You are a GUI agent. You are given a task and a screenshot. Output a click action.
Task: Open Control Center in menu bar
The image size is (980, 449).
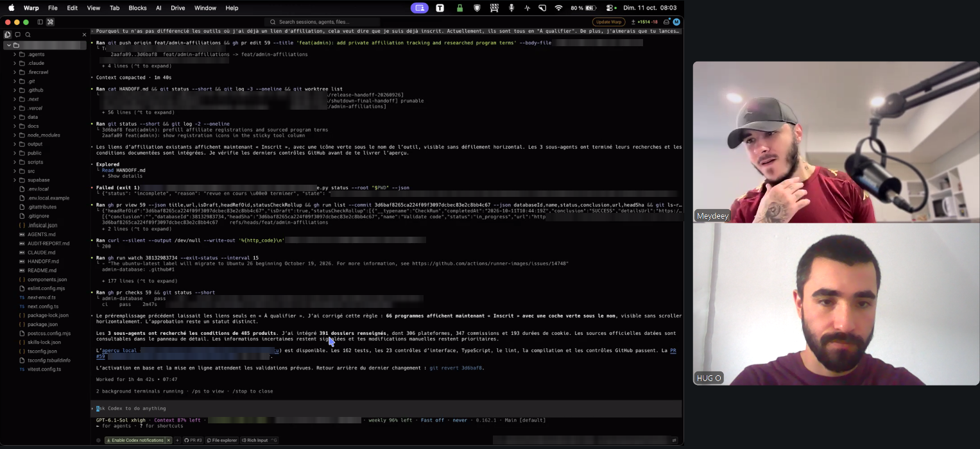click(610, 8)
